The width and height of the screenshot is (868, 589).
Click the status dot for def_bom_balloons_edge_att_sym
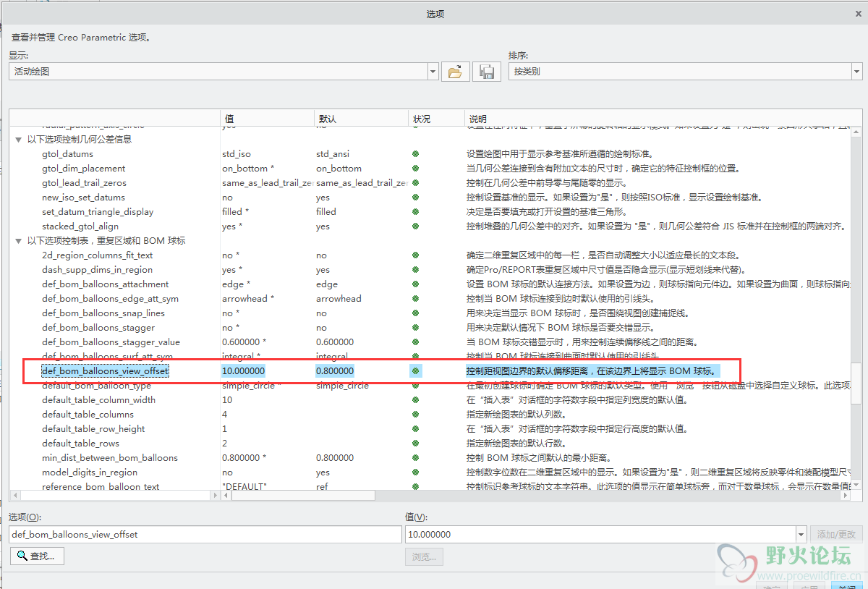click(x=415, y=299)
